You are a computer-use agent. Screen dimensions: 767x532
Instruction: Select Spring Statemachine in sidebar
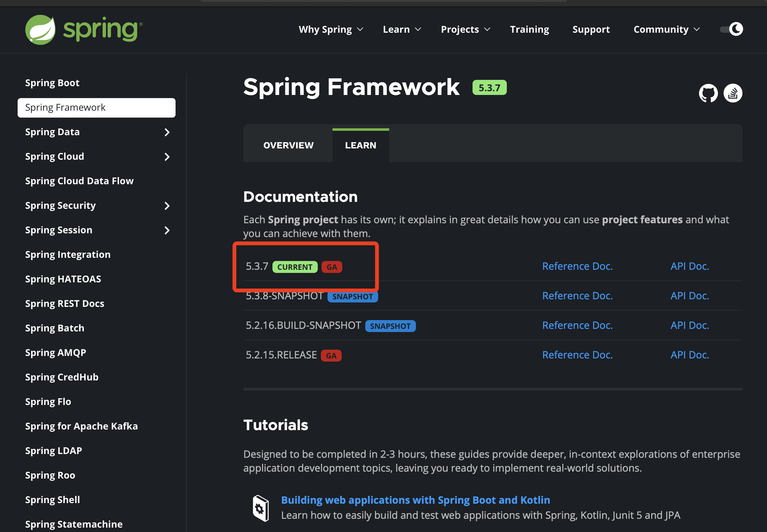pos(74,524)
